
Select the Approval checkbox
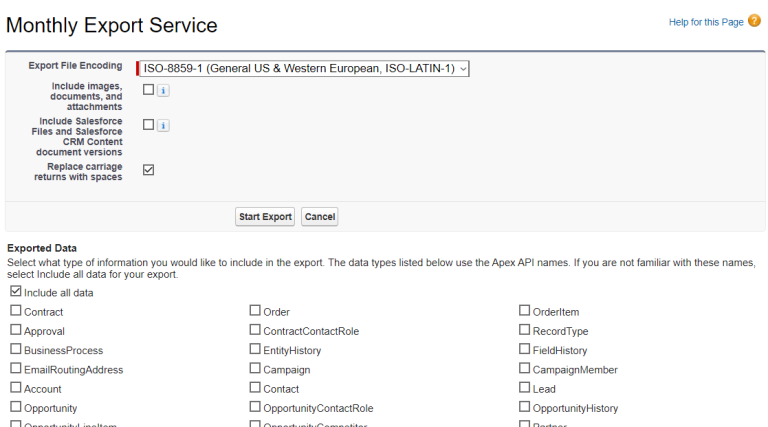point(15,330)
